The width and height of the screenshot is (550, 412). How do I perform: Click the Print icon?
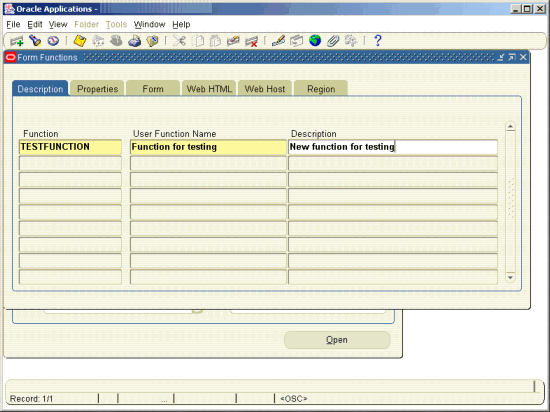click(134, 41)
